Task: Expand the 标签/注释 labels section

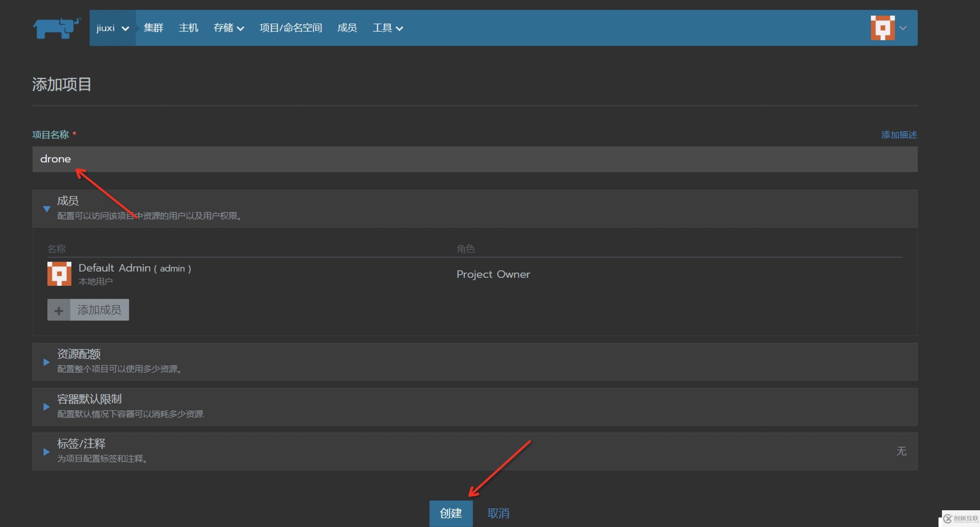Action: [x=46, y=452]
